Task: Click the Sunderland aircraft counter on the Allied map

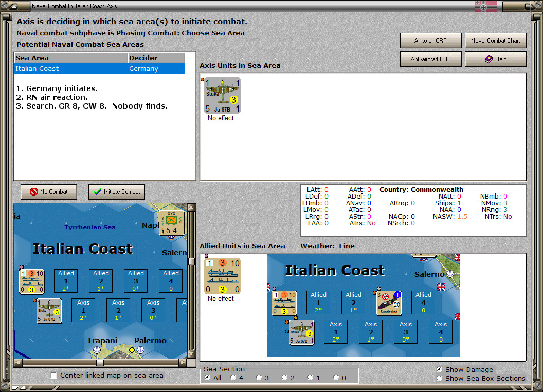Action: tap(389, 303)
